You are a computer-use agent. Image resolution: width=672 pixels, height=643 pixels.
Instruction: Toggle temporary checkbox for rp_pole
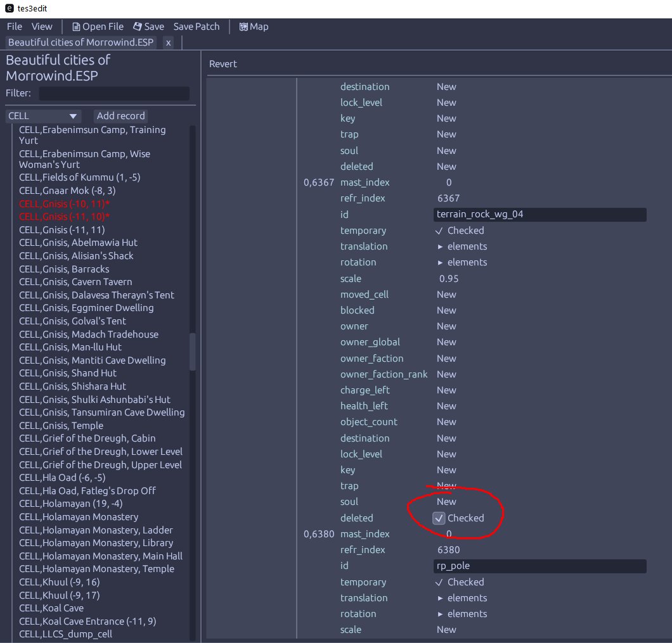[x=439, y=583]
